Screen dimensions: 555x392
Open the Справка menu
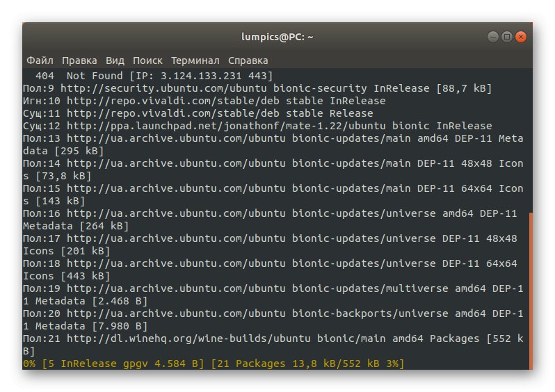(248, 60)
